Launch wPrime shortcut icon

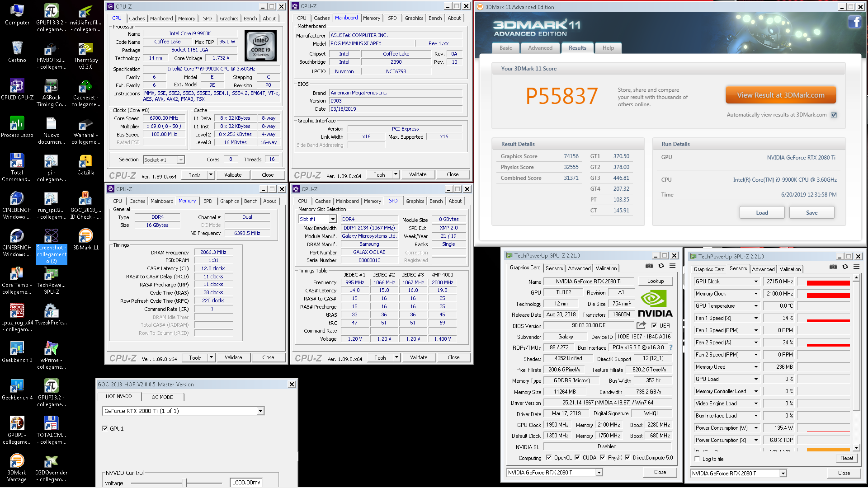[51, 356]
